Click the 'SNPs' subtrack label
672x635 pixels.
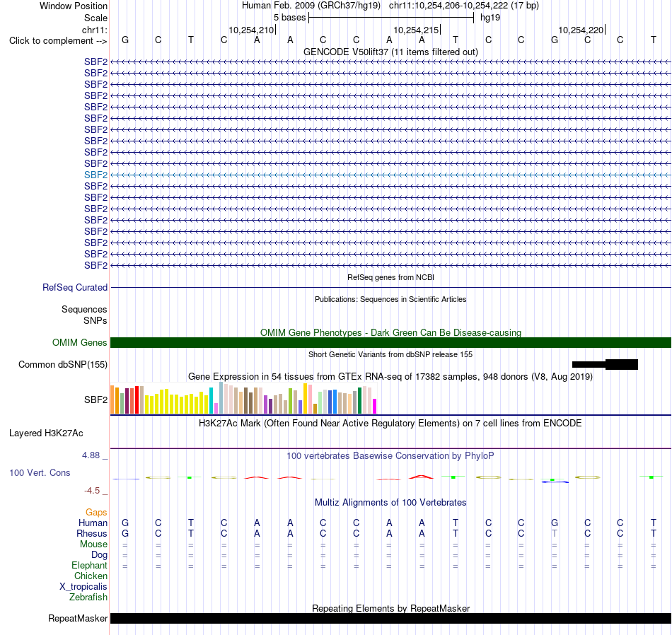pos(95,320)
